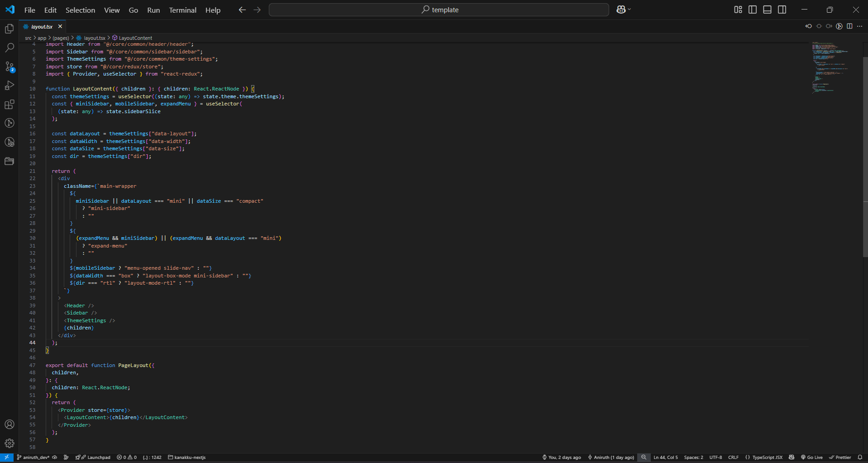Toggle the bottom Panel
This screenshot has width=868, height=463.
(767, 10)
